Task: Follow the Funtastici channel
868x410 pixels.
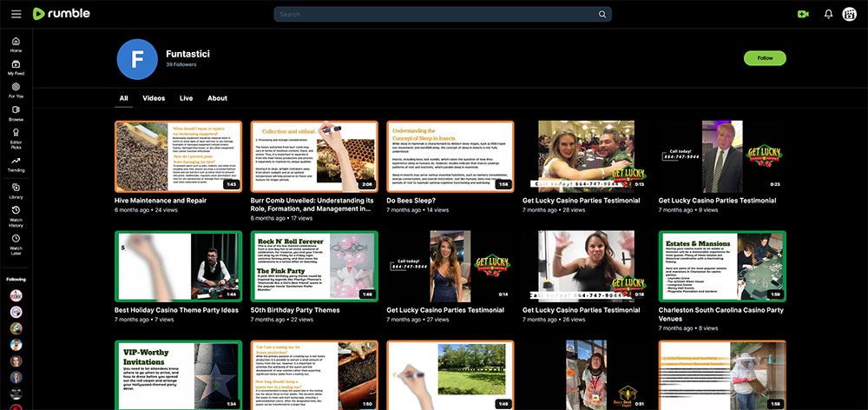Action: (x=765, y=58)
